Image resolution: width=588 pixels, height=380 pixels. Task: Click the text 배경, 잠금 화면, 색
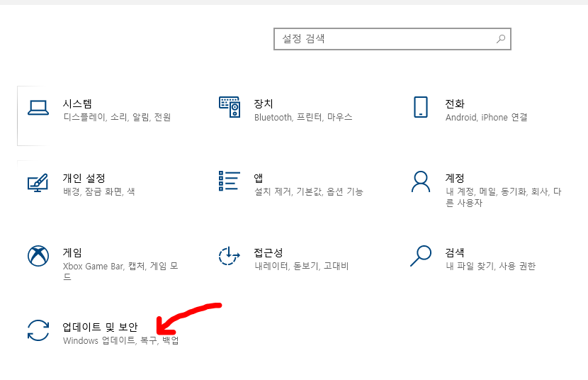click(x=99, y=191)
